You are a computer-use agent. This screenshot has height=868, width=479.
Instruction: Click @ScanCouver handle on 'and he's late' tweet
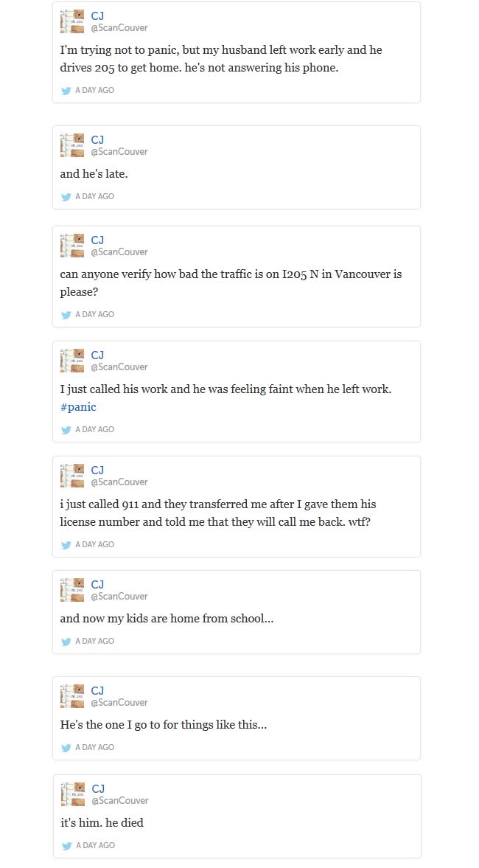tap(119, 152)
